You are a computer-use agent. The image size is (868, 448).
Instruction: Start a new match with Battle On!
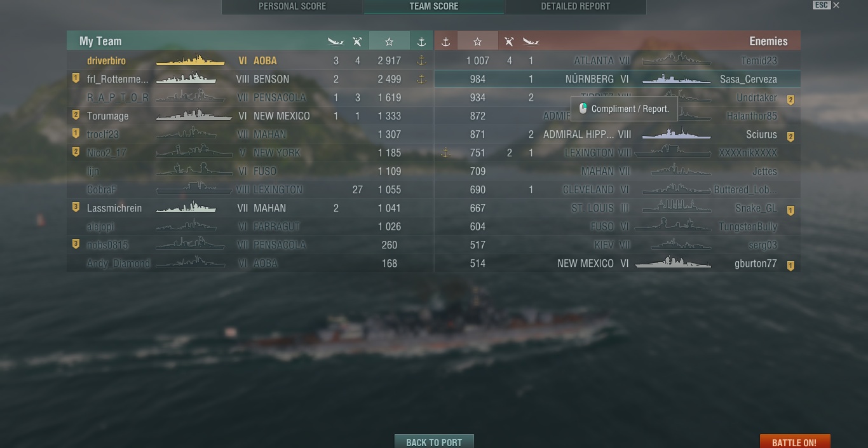(x=794, y=442)
